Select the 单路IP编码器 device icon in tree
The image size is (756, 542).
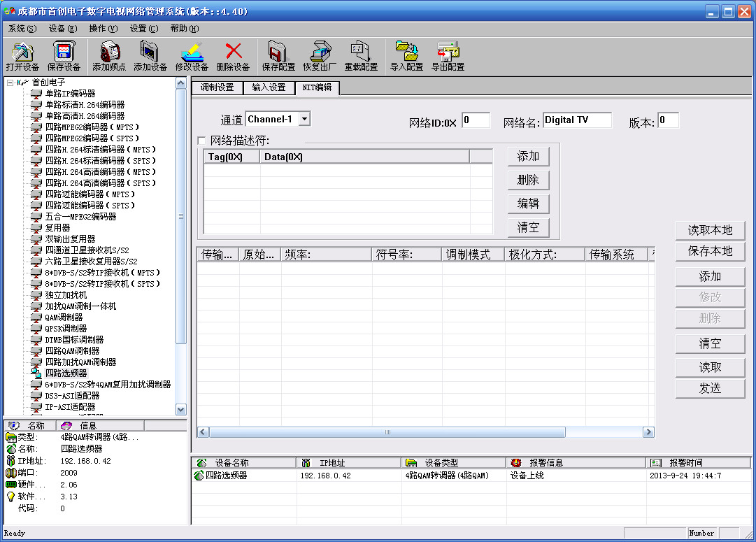pyautogui.click(x=36, y=94)
